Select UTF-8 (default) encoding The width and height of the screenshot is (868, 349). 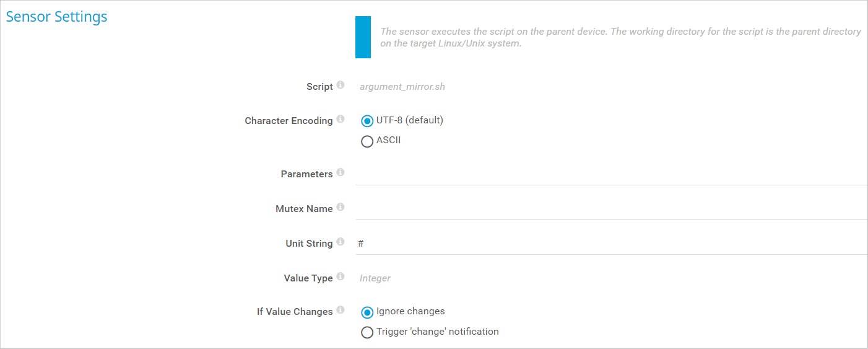(x=367, y=121)
